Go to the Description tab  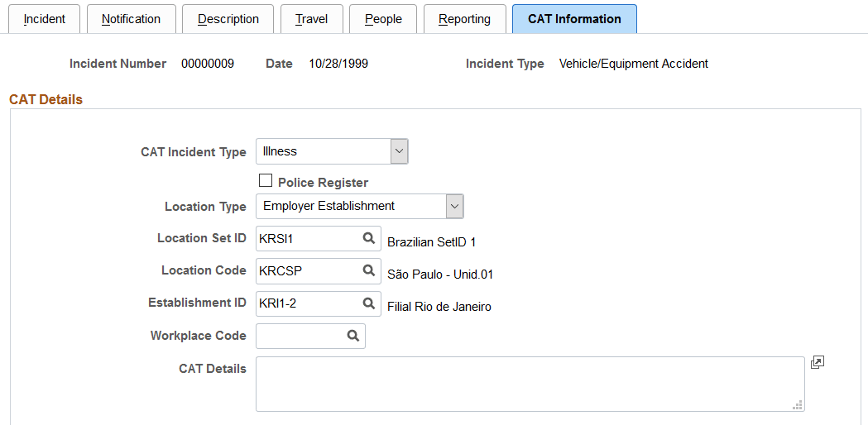point(228,19)
